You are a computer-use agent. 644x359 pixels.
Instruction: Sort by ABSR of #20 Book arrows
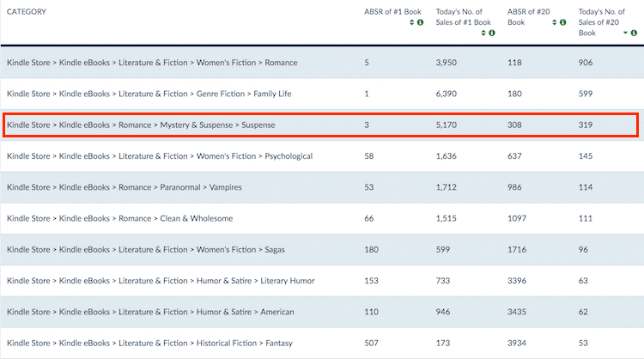[x=555, y=22]
